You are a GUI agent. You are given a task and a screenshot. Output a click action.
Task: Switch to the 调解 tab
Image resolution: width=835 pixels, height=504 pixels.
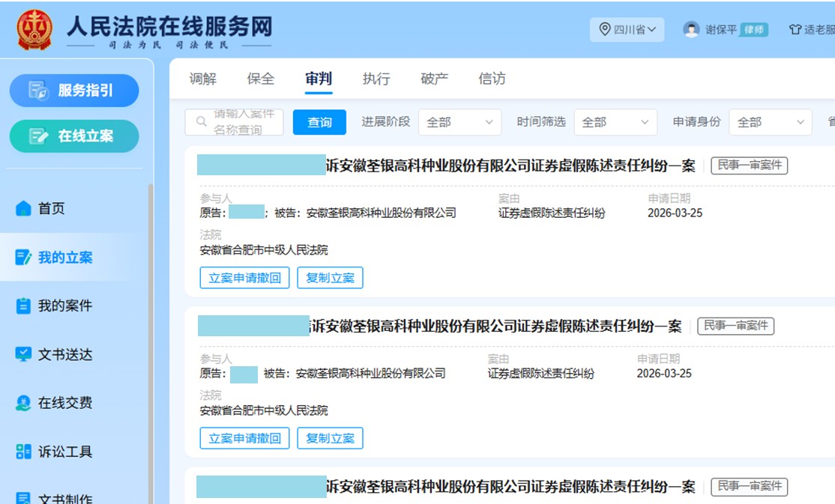203,79
